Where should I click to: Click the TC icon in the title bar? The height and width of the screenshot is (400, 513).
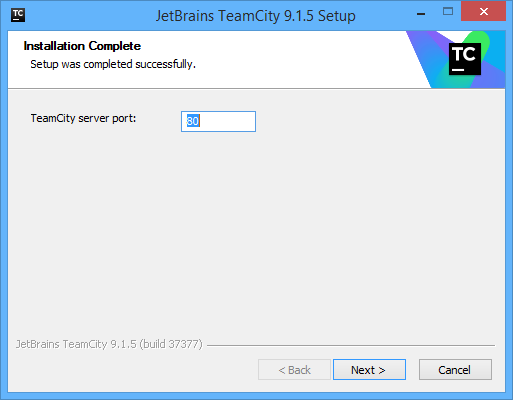[x=18, y=15]
